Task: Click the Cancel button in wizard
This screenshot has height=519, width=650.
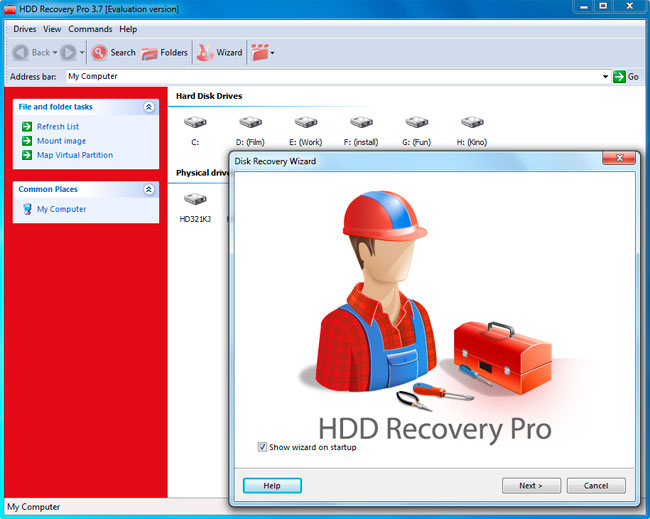Action: [595, 486]
